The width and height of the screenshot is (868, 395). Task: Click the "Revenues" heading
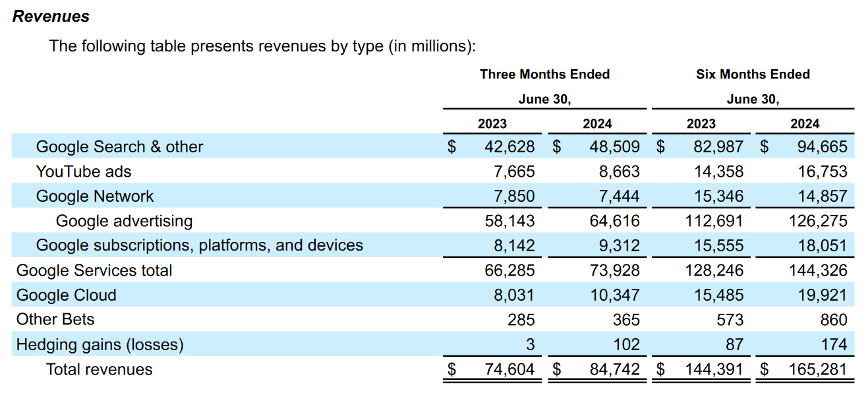51,16
